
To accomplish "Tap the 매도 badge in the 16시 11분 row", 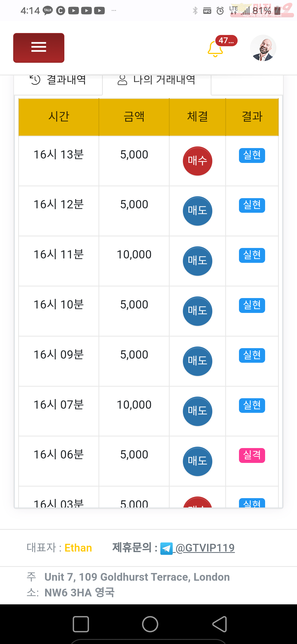I will tap(197, 261).
